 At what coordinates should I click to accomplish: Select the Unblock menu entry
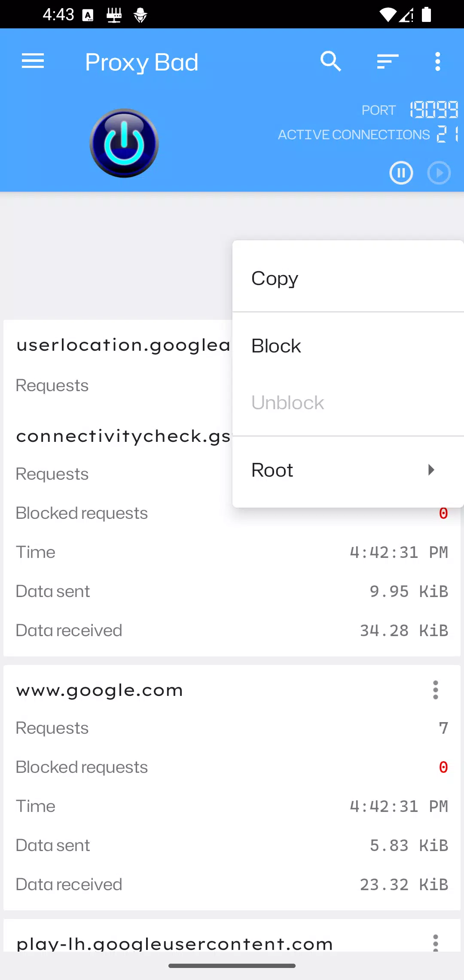pyautogui.click(x=348, y=403)
